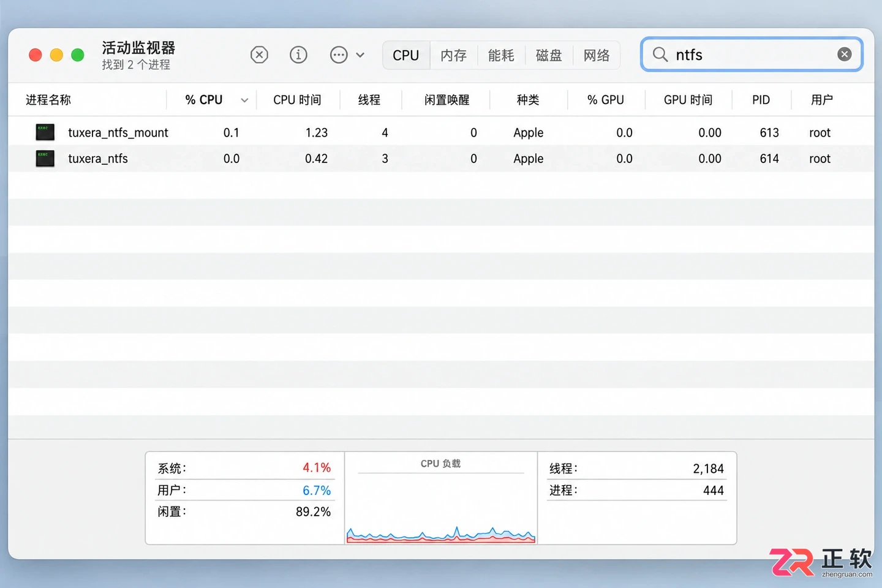Click the stop process (X) toolbar icon
This screenshot has width=882, height=588.
click(x=259, y=55)
